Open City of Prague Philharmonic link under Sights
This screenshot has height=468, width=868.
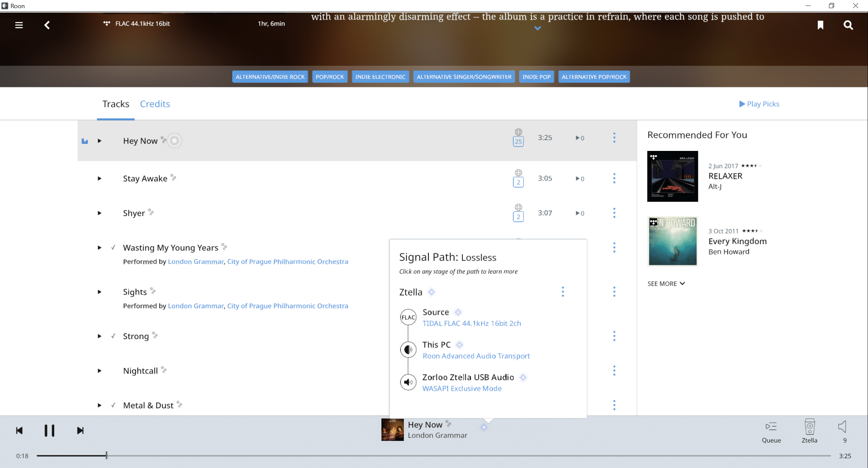[288, 306]
